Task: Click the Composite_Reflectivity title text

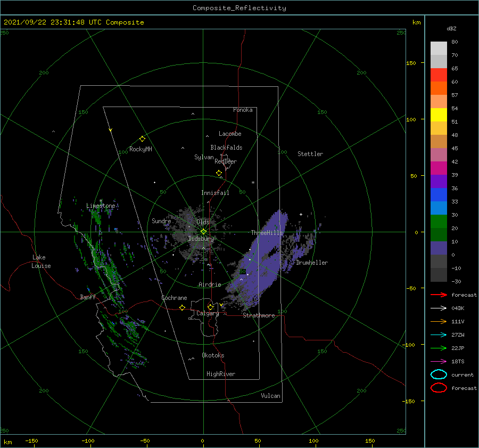Action: (x=240, y=8)
